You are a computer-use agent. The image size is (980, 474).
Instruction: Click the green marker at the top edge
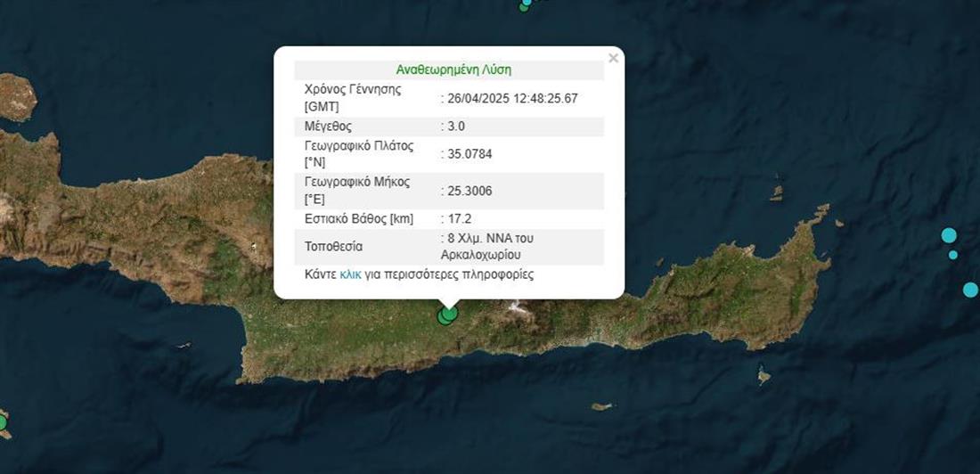coord(523,8)
